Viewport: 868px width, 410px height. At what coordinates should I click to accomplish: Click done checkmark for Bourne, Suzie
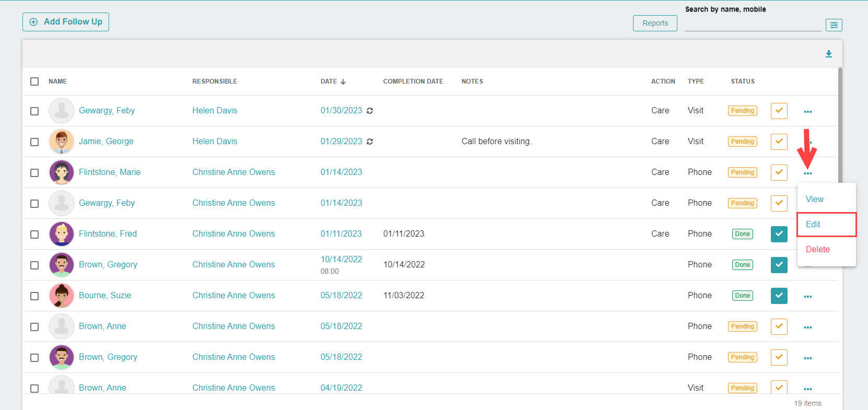779,296
